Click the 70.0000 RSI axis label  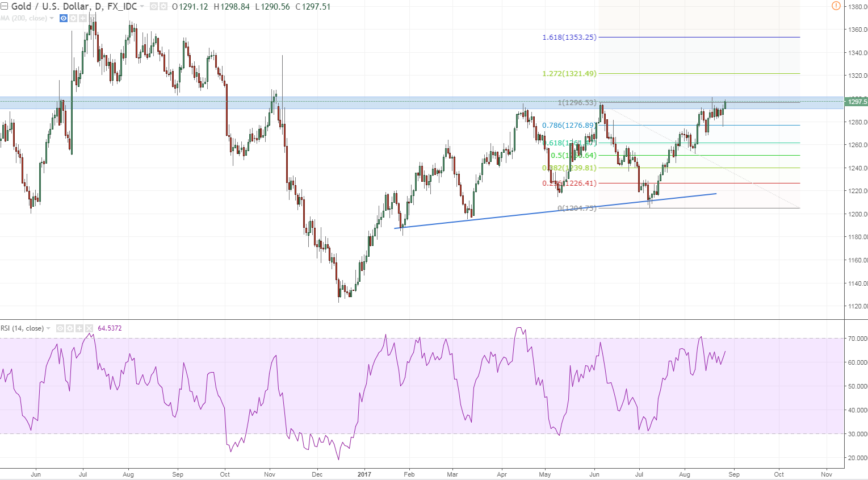[858, 339]
